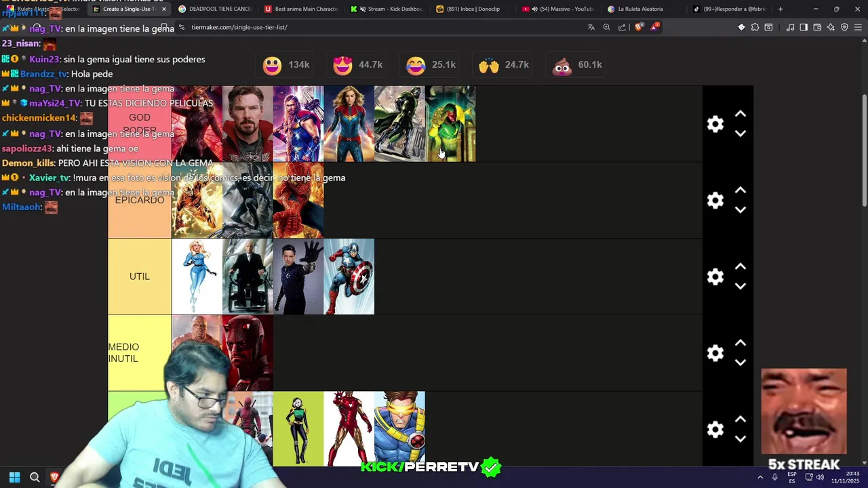Open settings gear for GOD PODER row
The image size is (868, 488).
pyautogui.click(x=715, y=124)
